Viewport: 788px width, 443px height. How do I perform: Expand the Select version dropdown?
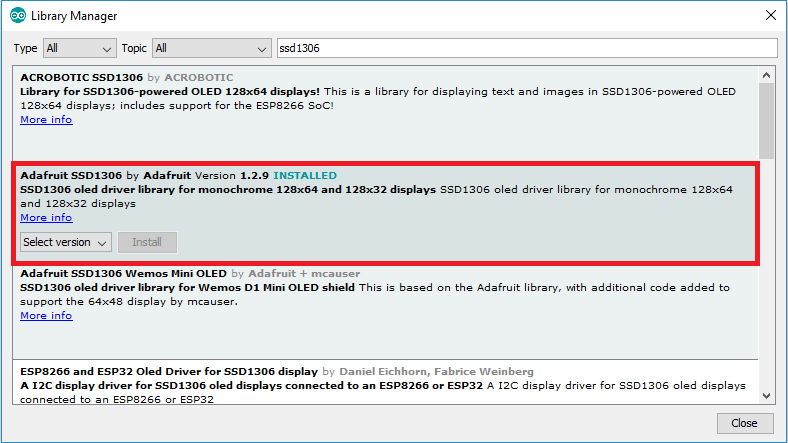[x=65, y=242]
